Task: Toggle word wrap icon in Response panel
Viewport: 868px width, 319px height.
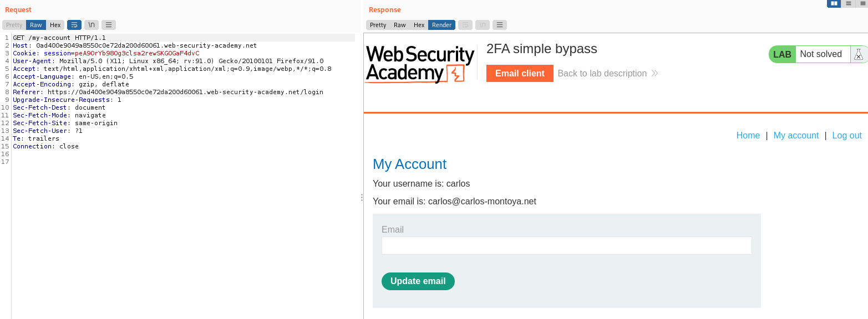Action: (x=465, y=25)
